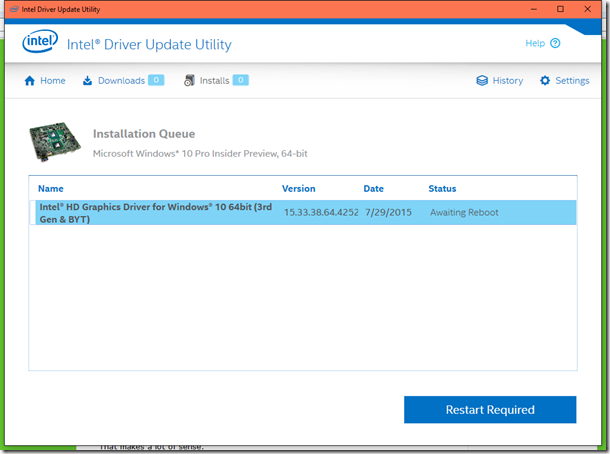Open the Settings page
Image resolution: width=610 pixels, height=454 pixels.
pos(564,81)
